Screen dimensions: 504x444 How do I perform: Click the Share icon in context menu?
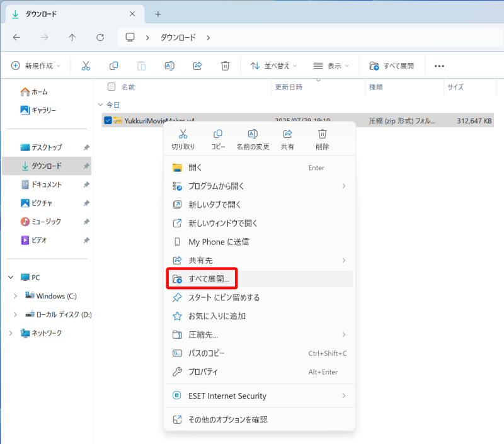[x=287, y=134]
